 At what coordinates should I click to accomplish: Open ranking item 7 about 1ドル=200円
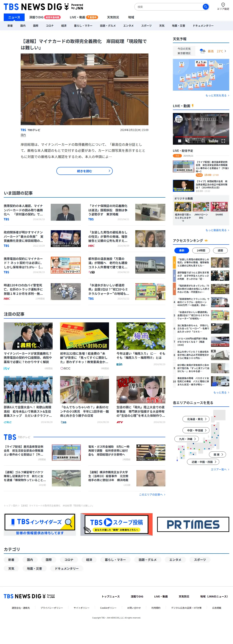(x=201, y=342)
